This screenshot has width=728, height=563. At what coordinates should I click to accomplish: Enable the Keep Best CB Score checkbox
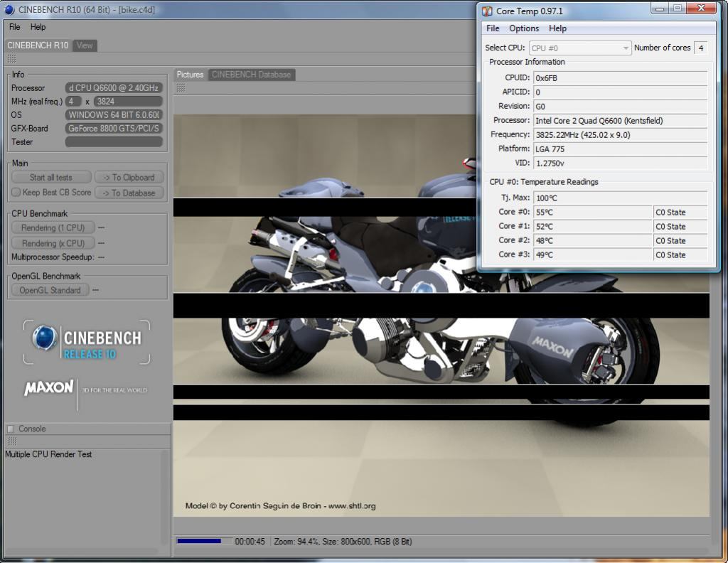[x=16, y=192]
